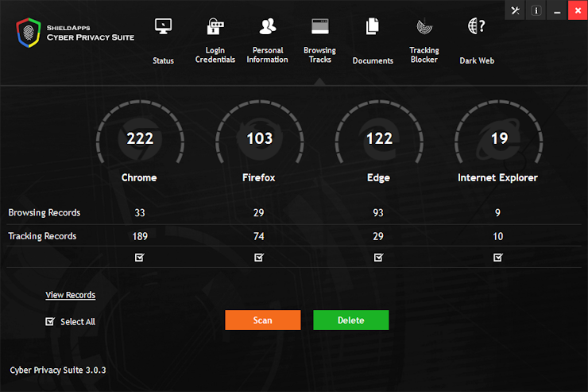Open the settings tools wrench icon
The width and height of the screenshot is (588, 392).
tap(515, 10)
